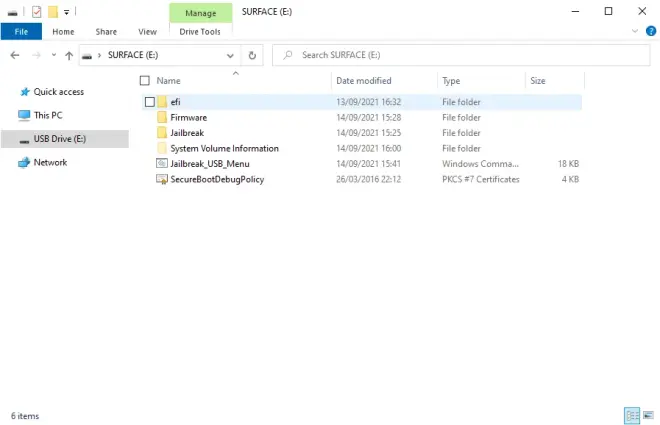660x425 pixels.
Task: Select the SecureBootDebugPolicy file name
Action: click(217, 179)
